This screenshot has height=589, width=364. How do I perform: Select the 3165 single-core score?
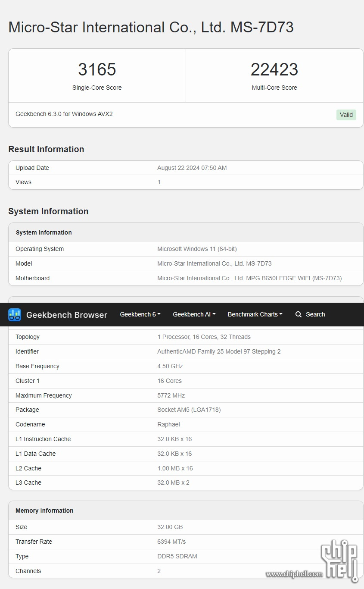point(97,69)
